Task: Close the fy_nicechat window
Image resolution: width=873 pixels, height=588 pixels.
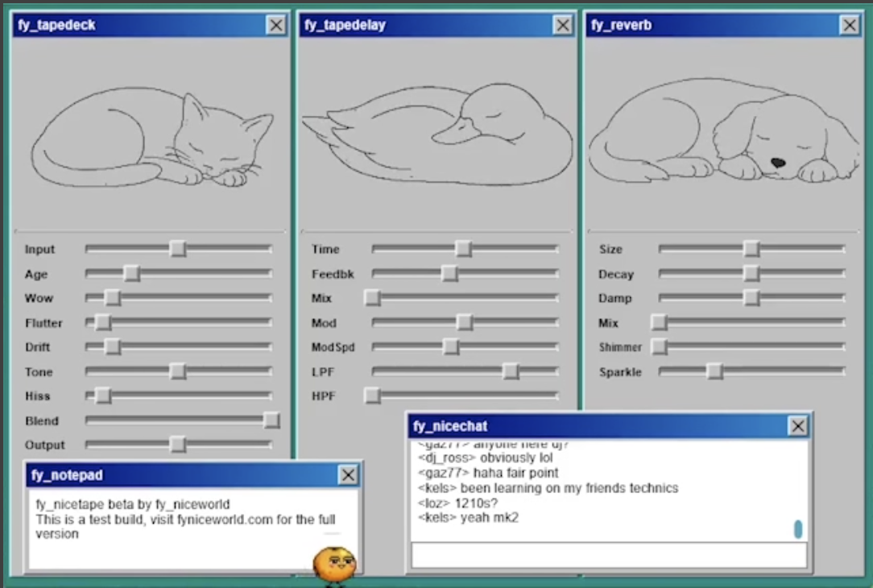Action: pyautogui.click(x=797, y=426)
